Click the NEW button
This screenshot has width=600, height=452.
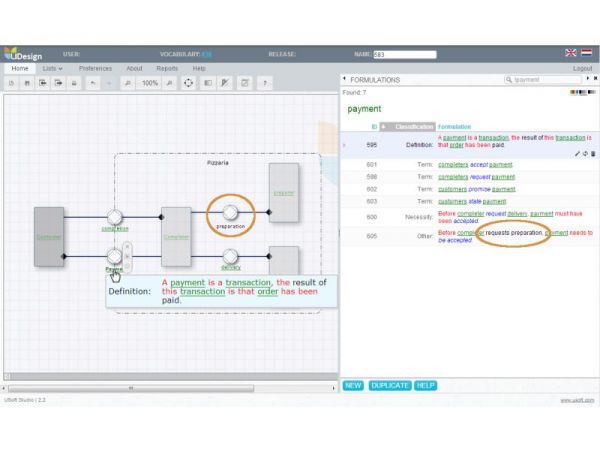point(353,385)
